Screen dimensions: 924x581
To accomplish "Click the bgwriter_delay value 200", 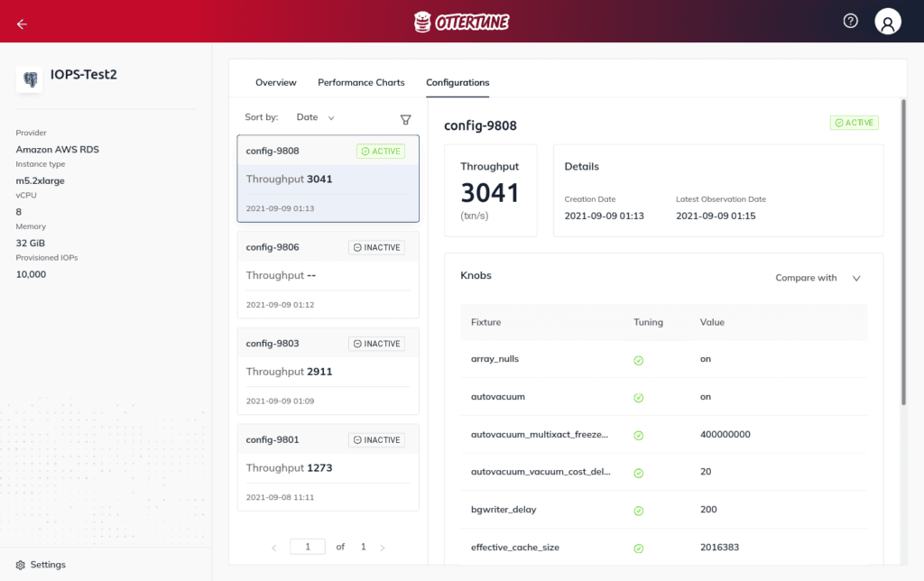I will tap(708, 509).
